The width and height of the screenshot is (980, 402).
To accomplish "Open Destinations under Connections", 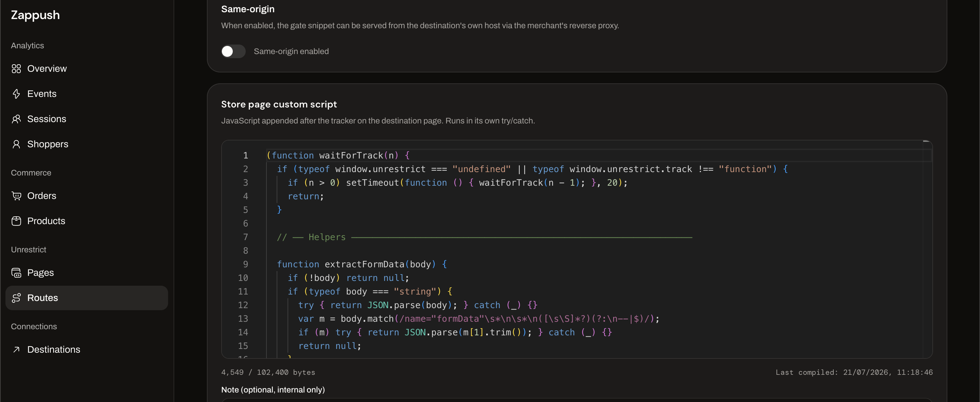I will click(87, 350).
